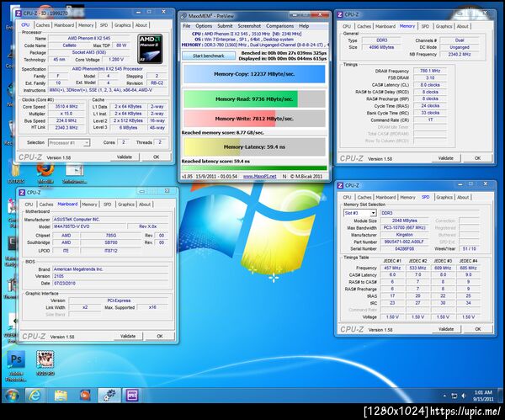Open Windows Media Player from the taskbar
505x420 pixels.
point(85,396)
